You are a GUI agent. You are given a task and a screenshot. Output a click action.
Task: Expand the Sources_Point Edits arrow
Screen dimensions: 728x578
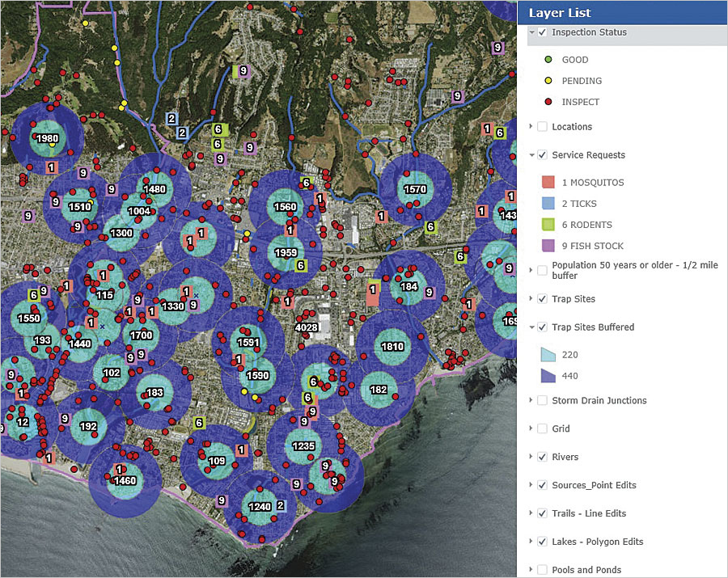[x=531, y=485]
